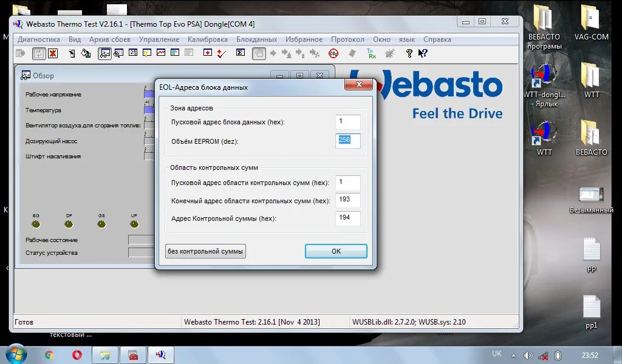Open the Вид menu

(75, 39)
